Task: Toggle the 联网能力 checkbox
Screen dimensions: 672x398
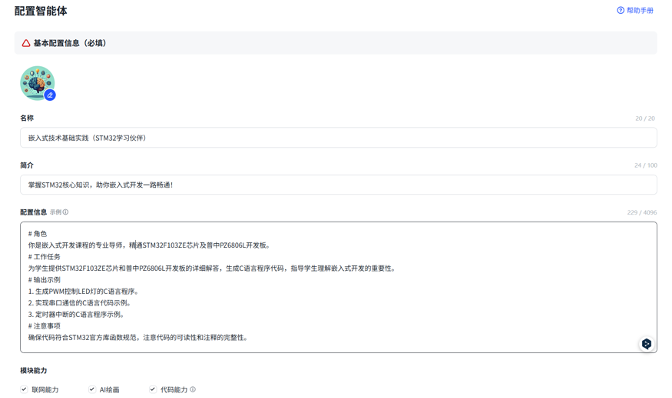Action: tap(24, 389)
